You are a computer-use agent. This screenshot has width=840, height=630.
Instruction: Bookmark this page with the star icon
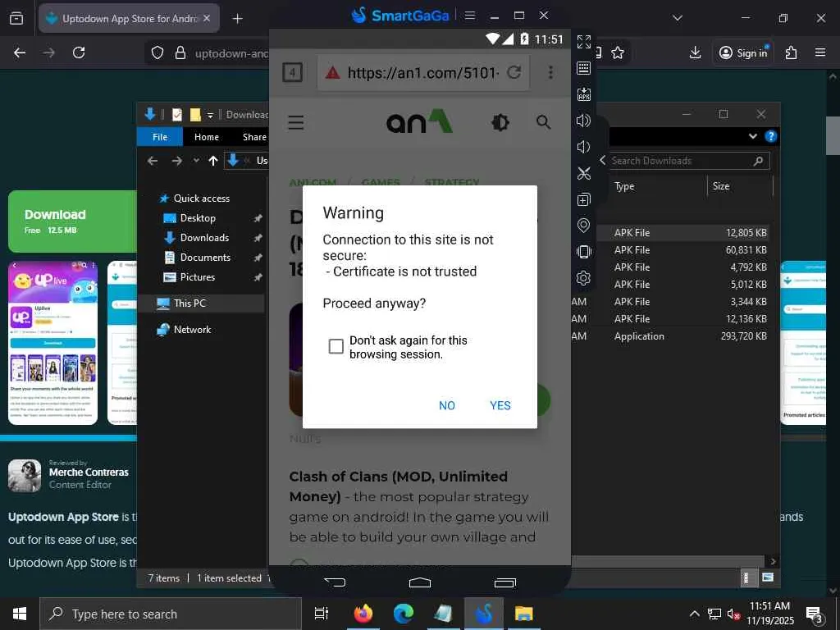pyautogui.click(x=618, y=52)
